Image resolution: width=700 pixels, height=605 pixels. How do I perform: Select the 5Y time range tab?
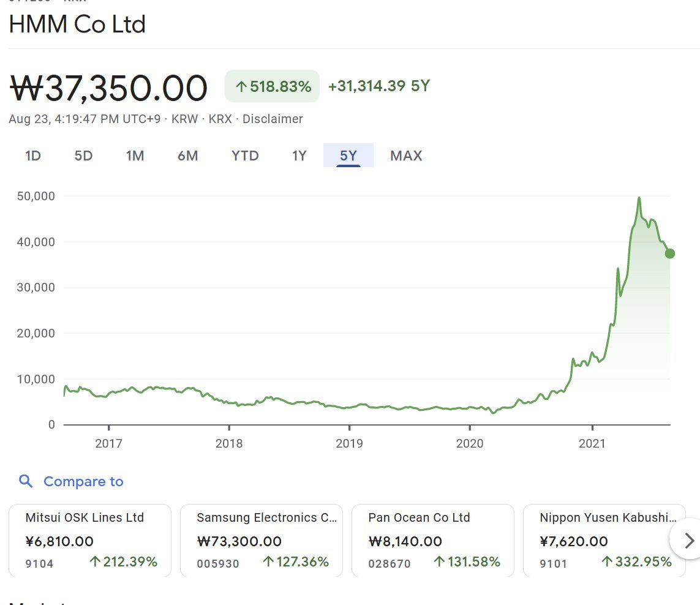348,156
